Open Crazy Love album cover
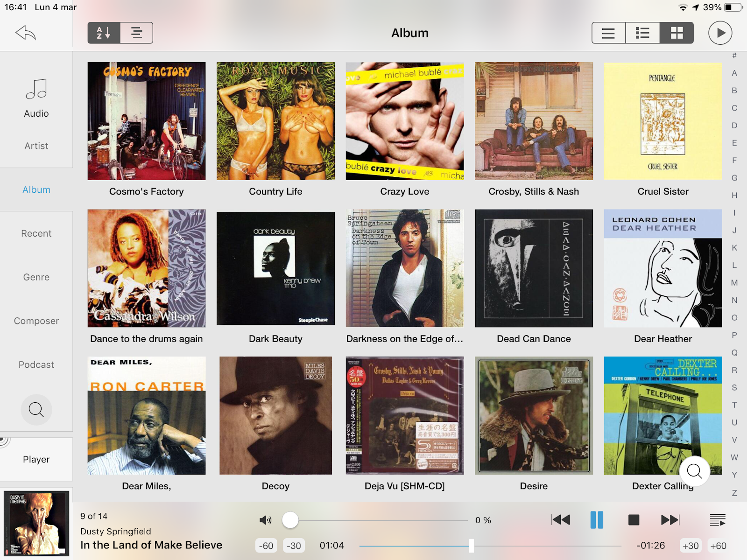The height and width of the screenshot is (560, 747). [x=405, y=121]
